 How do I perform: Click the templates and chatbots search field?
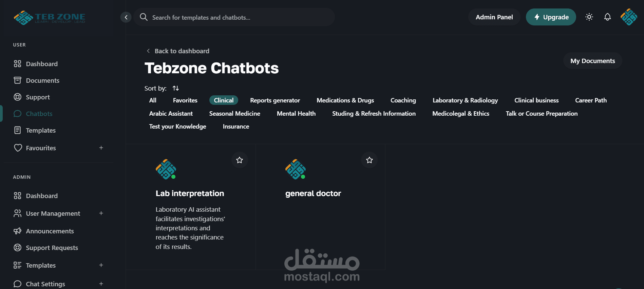pos(234,17)
